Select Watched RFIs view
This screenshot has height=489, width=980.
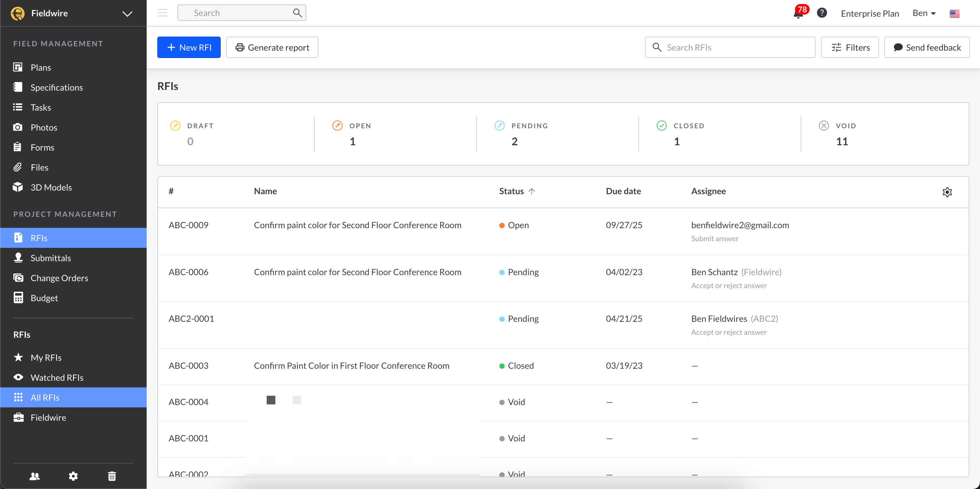pos(57,377)
